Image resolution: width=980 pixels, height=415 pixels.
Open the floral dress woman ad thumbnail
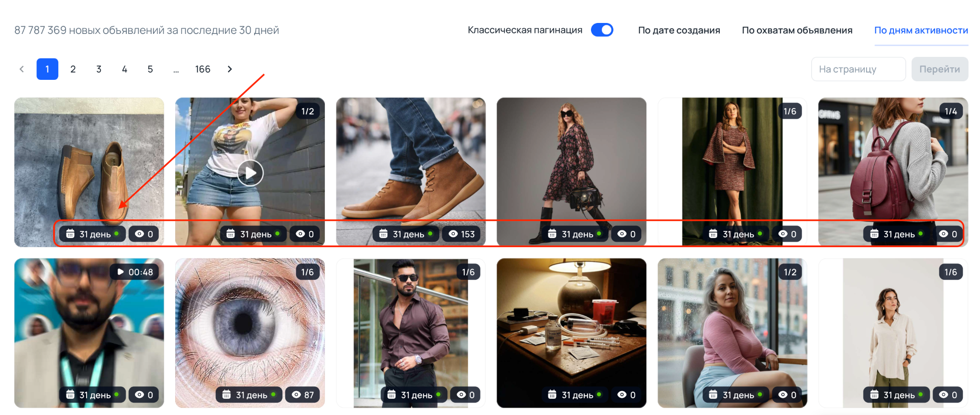[571, 163]
